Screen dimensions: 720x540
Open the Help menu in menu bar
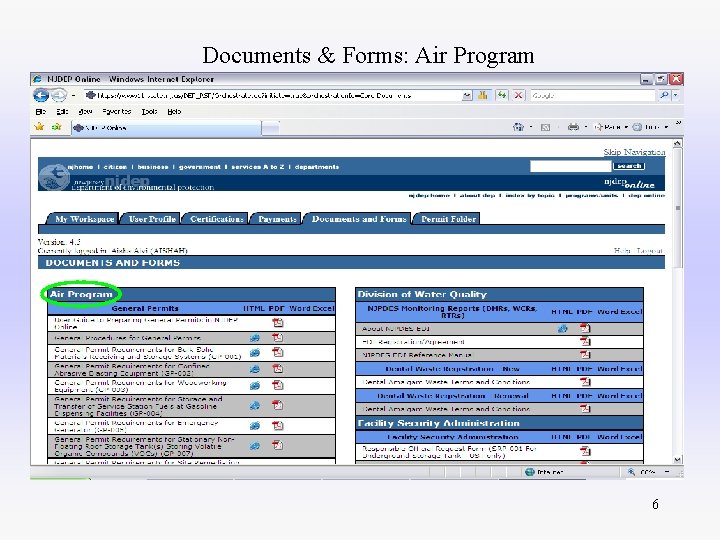point(174,112)
